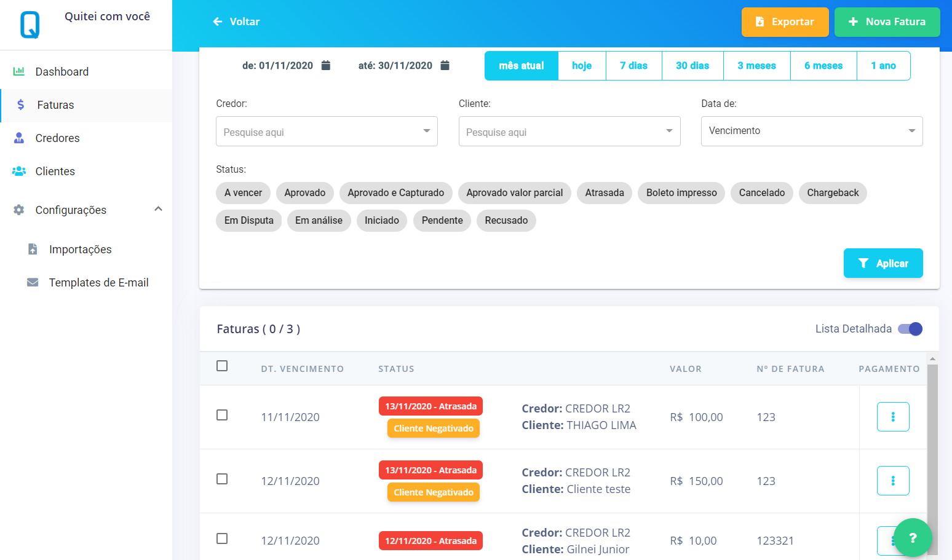Select the 3 meses date range tab
952x560 pixels.
pyautogui.click(x=757, y=66)
